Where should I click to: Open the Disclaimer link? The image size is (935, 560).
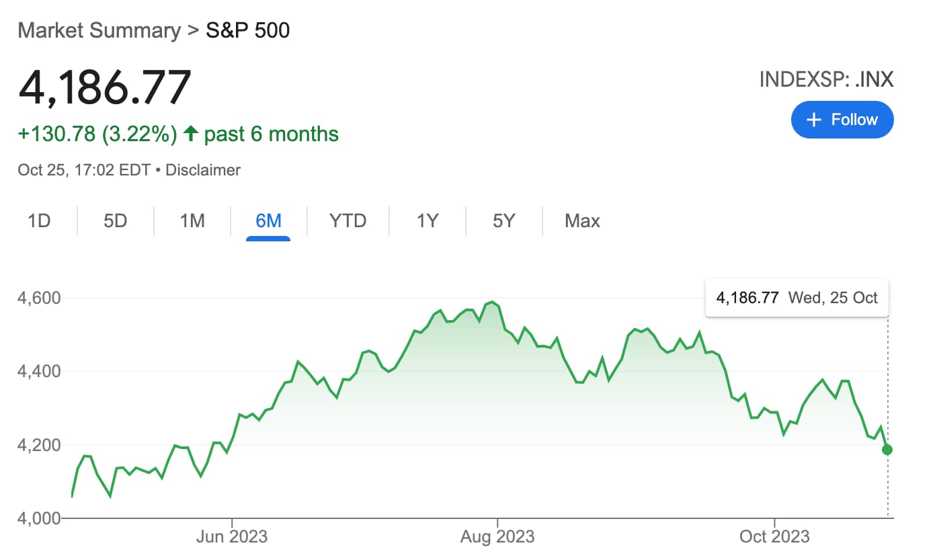(x=203, y=170)
